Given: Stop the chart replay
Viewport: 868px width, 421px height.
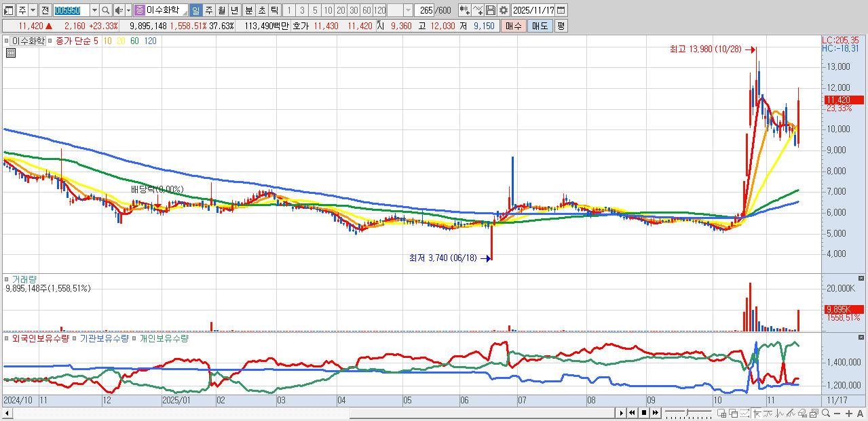Looking at the screenshot, I should pyautogui.click(x=643, y=413).
